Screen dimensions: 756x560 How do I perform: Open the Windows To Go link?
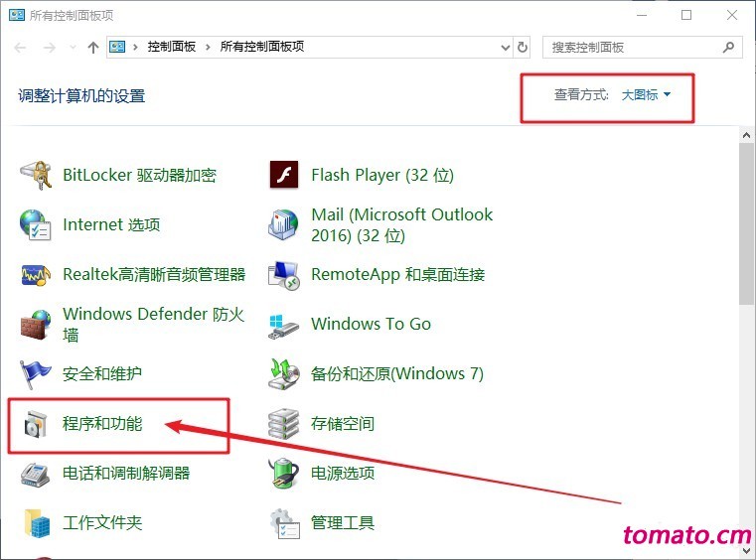[x=371, y=324]
